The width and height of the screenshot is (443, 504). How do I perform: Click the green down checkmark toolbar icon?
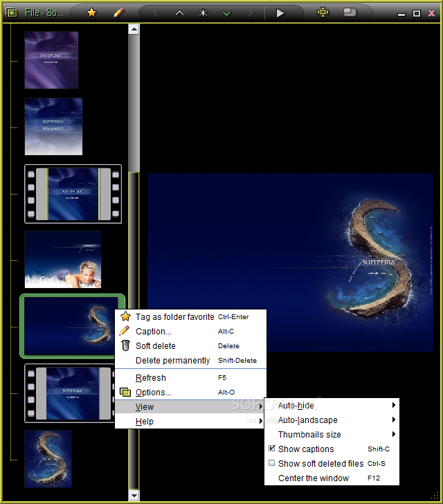coord(226,13)
